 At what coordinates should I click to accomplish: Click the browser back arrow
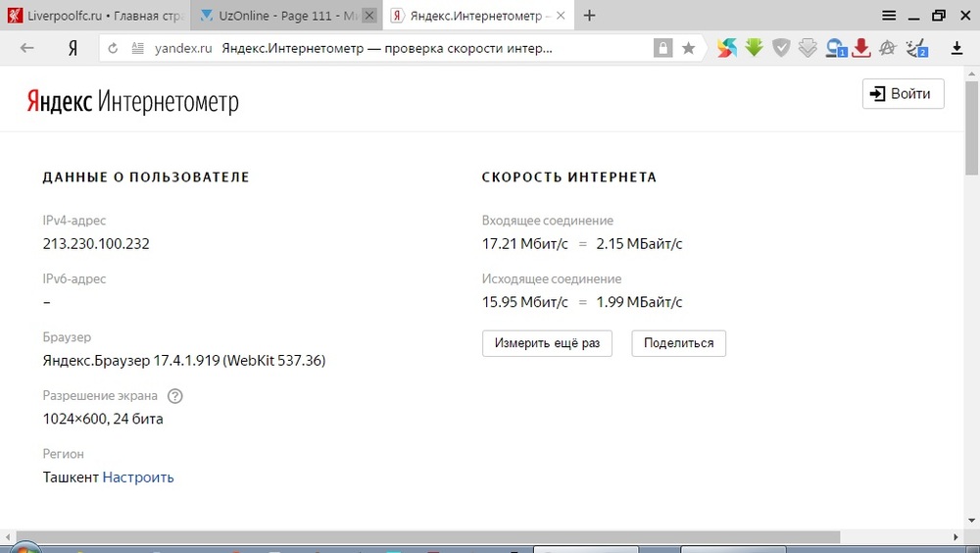[x=26, y=48]
